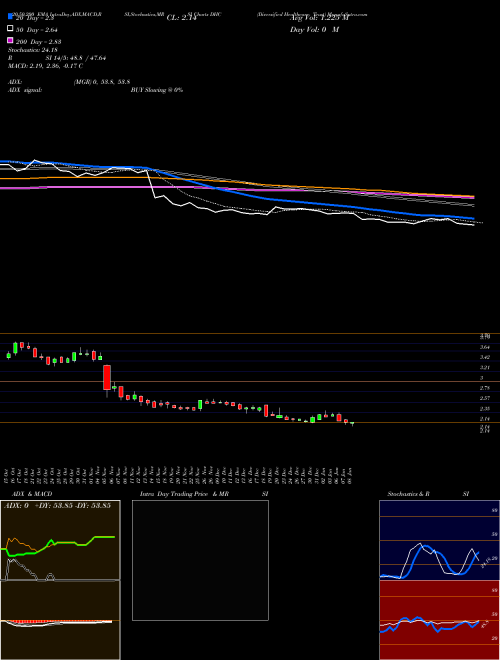Click the 'SI 14/3: 48.8 / 47.64' readout
This screenshot has width=500, height=660.
point(76,58)
